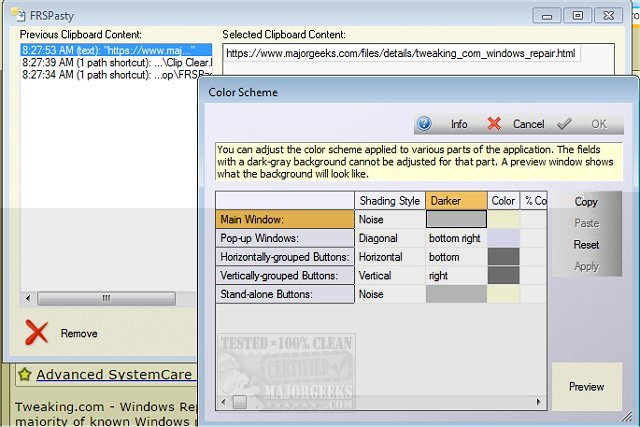This screenshot has width=640, height=427.
Task: Click the clipboard list left scroll arrow
Action: coord(28,298)
